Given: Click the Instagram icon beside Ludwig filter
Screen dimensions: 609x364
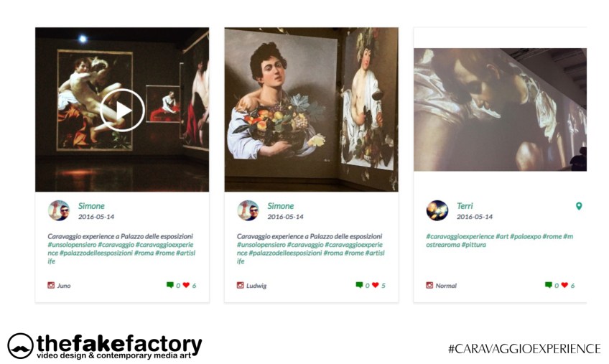Looking at the screenshot, I should [240, 285].
